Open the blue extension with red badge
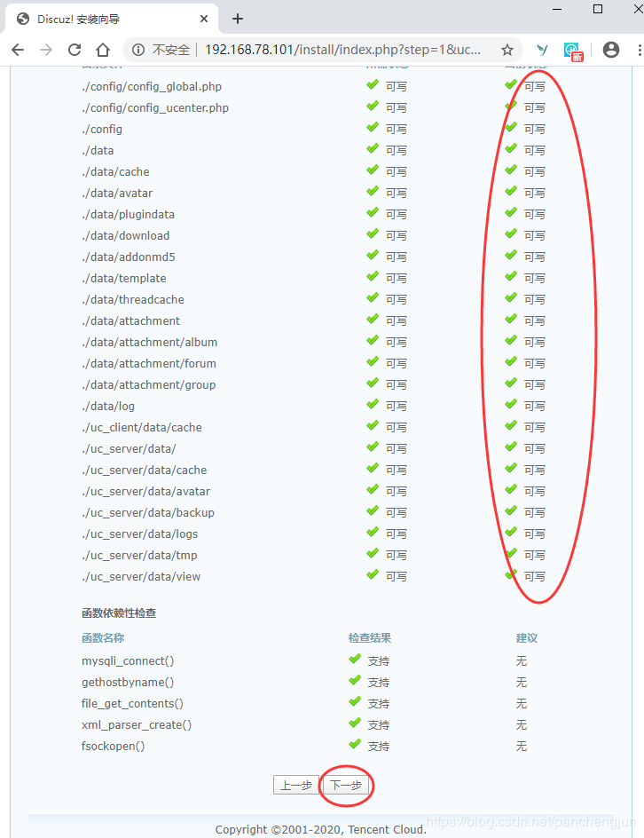 (573, 51)
